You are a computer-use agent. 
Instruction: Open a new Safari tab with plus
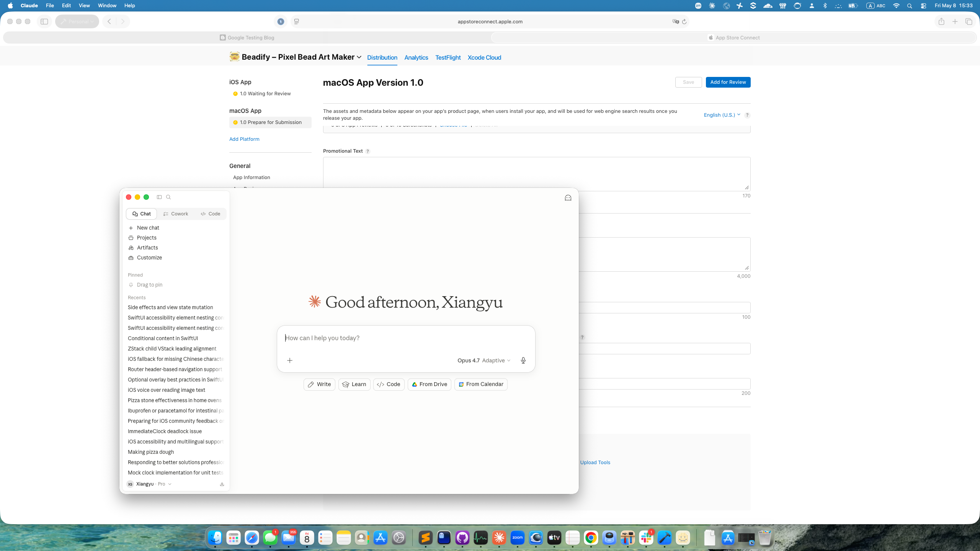pyautogui.click(x=955, y=21)
